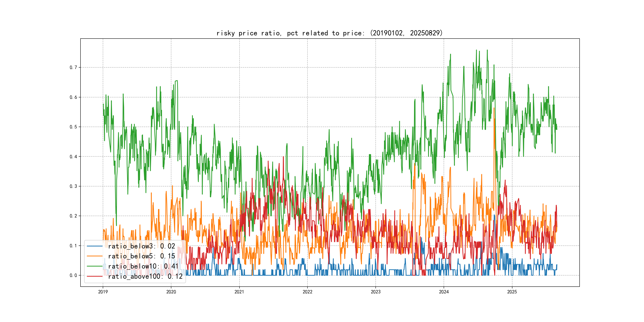Click the blue ratio_below3 legend line
The height and width of the screenshot is (322, 644).
tap(95, 246)
